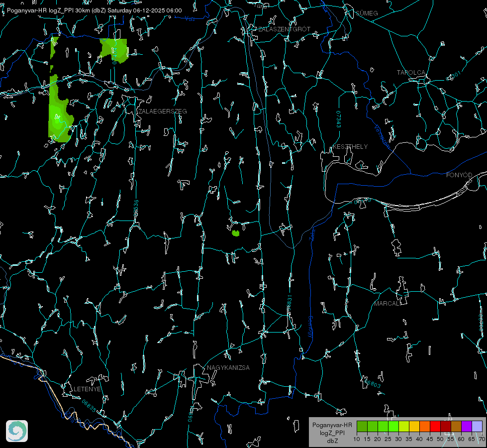The width and height of the screenshot is (487, 448).
Task: Select the 35–40 dBZ yellow swatch
Action: click(x=414, y=426)
